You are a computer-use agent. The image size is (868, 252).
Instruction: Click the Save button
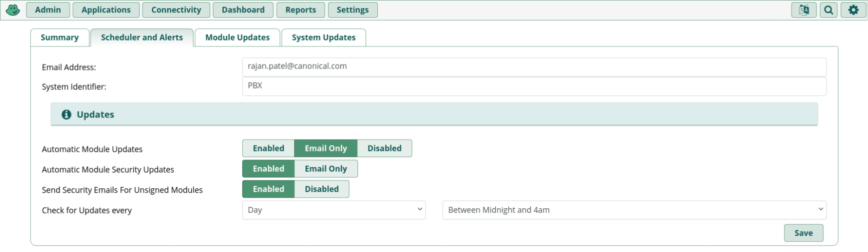pos(803,233)
